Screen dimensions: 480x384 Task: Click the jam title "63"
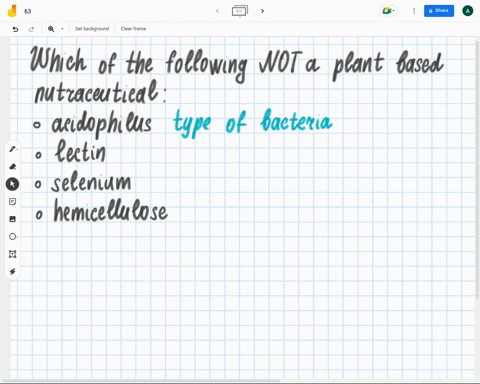tap(28, 11)
